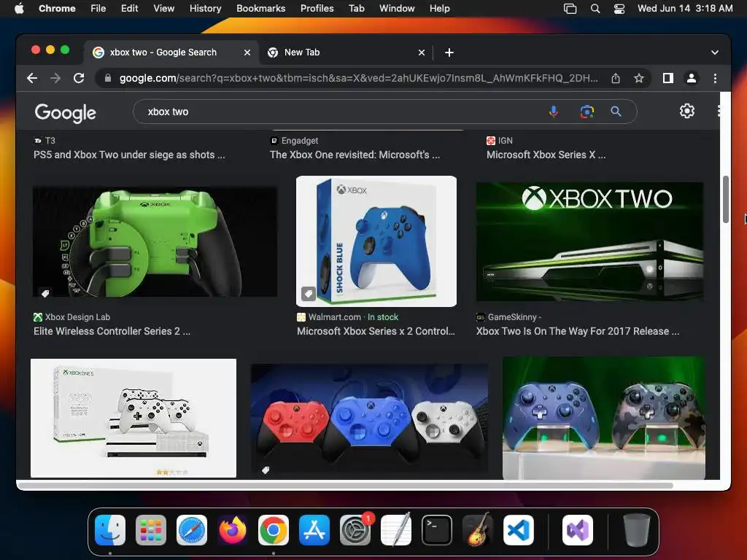Click the date and time in menu bar

[x=685, y=8]
